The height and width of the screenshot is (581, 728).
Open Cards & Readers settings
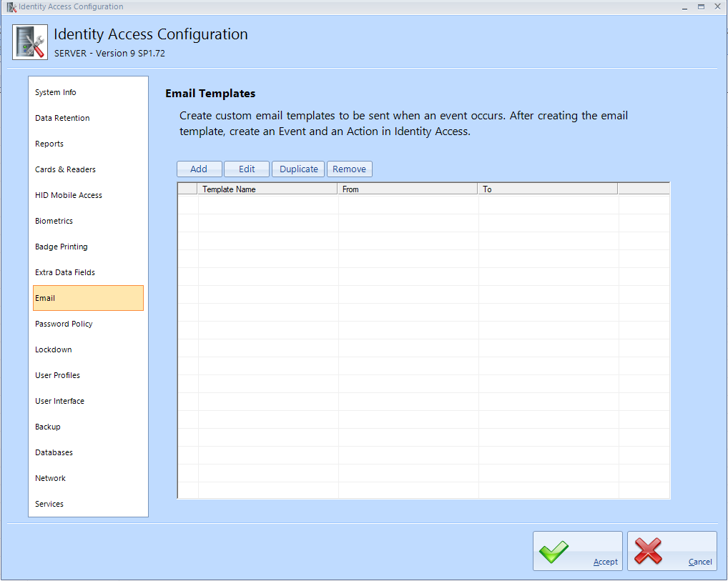(x=88, y=169)
